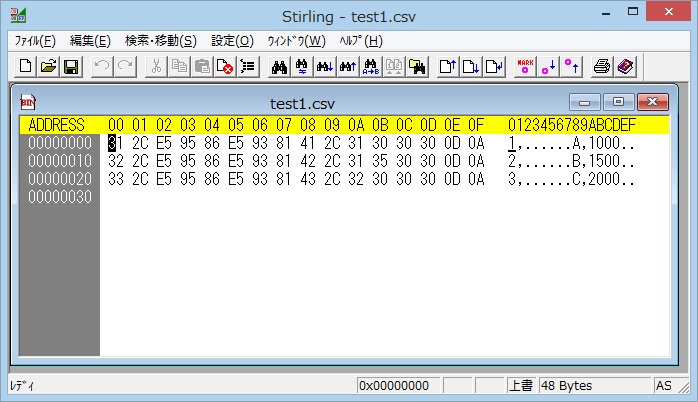This screenshot has width=698, height=402.
Task: Click the window resize grip in status bar
Action: (683, 387)
